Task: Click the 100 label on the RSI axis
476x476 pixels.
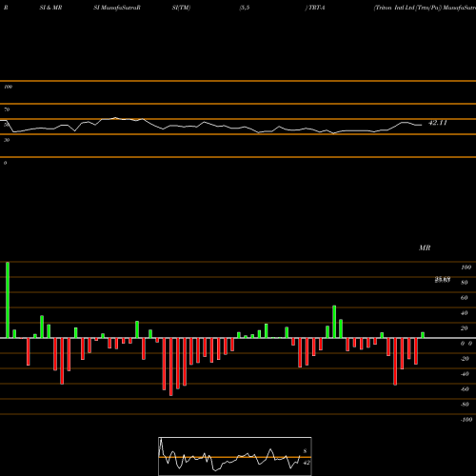Action: (x=9, y=87)
